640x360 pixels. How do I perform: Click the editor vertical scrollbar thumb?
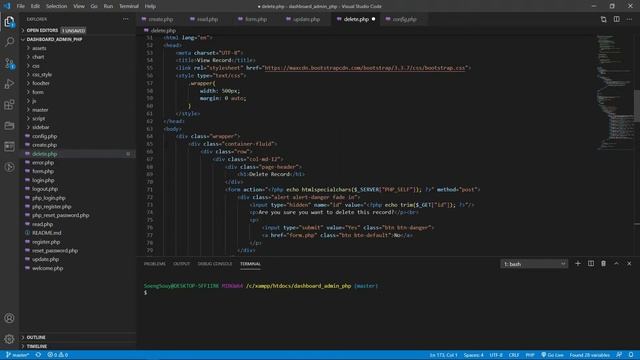point(637,105)
